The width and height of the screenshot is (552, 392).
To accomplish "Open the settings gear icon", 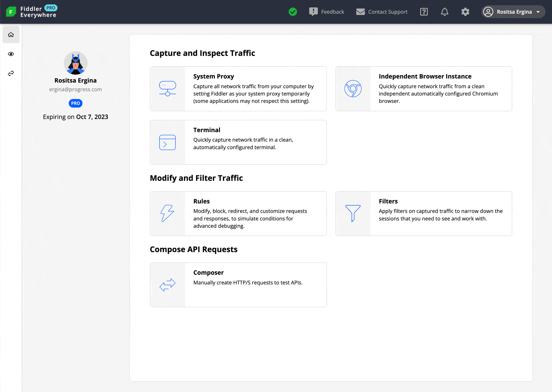I will (x=465, y=12).
